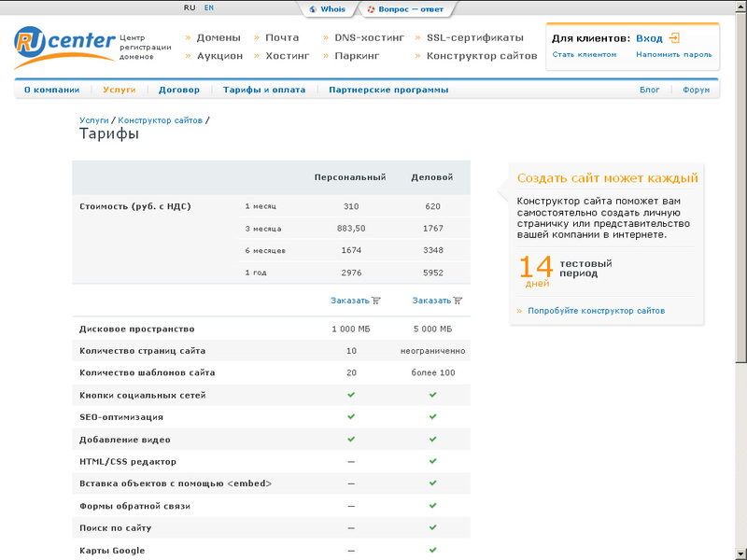Click the Персональный column header
Viewport: 747px width, 560px height.
pyautogui.click(x=350, y=177)
